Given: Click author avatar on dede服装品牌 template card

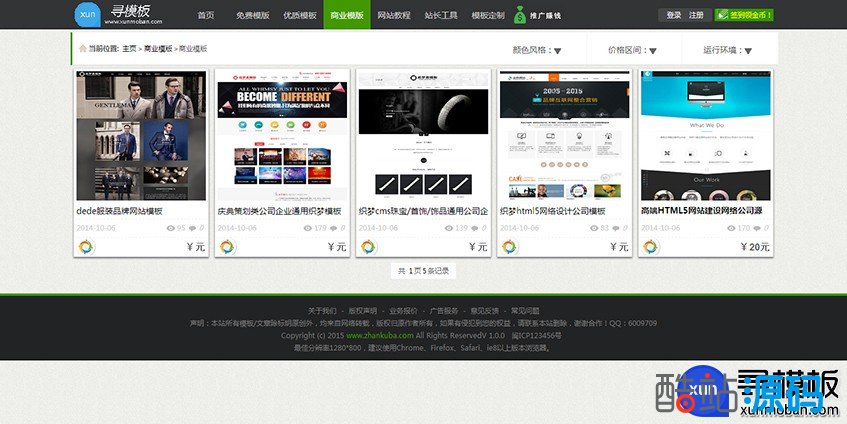Looking at the screenshot, I should point(85,247).
